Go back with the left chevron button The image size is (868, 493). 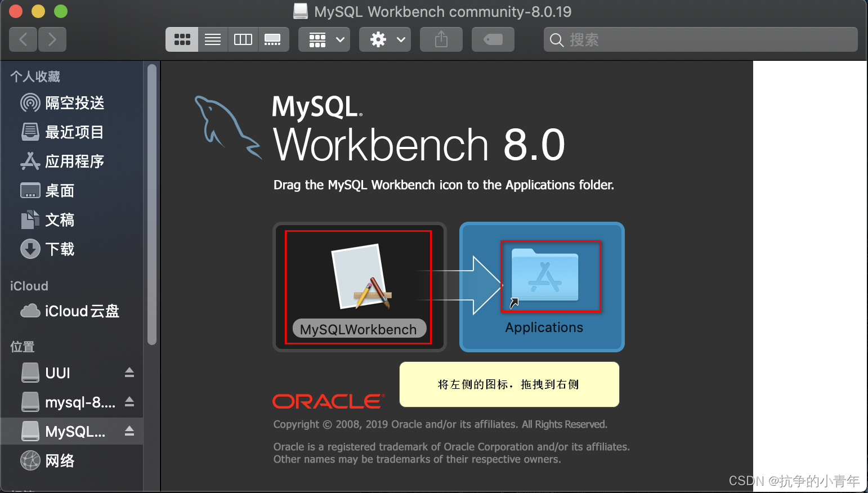pyautogui.click(x=23, y=39)
